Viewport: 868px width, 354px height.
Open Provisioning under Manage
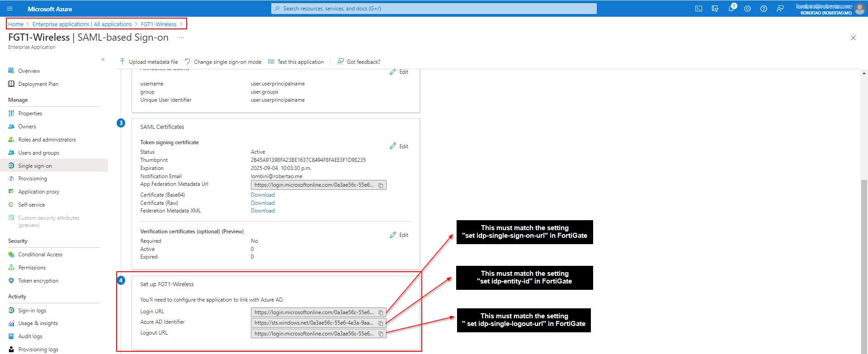[x=33, y=179]
